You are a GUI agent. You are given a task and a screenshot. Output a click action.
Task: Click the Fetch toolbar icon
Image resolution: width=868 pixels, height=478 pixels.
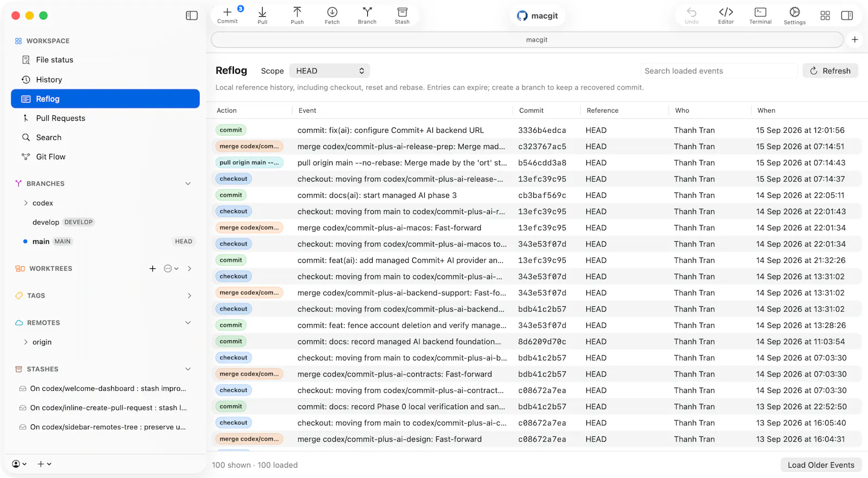[x=332, y=15]
